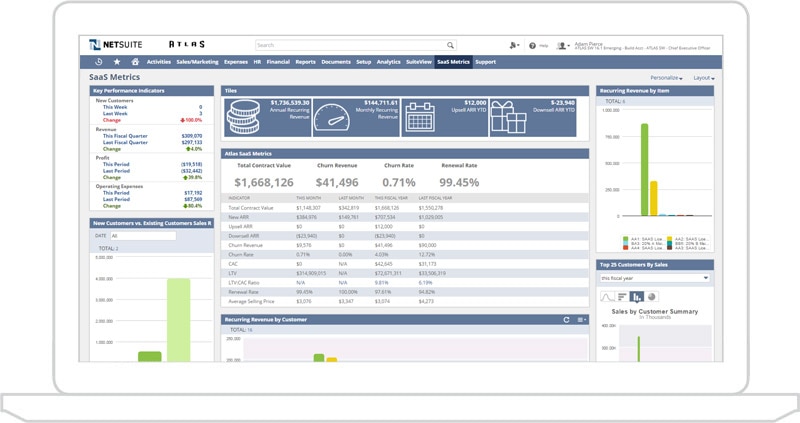The width and height of the screenshot is (800, 423).
Task: Click the LTV:CAC Ratio row label
Action: 244,283
